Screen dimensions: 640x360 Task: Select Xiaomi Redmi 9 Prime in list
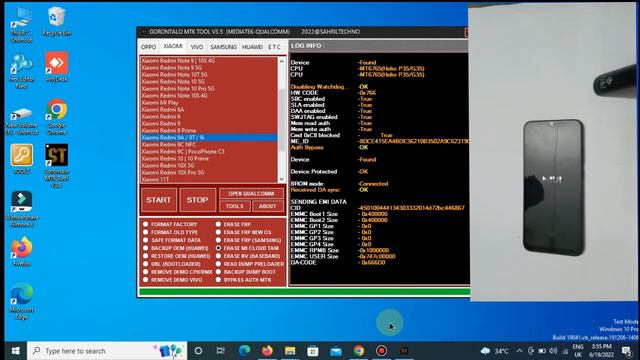point(209,131)
